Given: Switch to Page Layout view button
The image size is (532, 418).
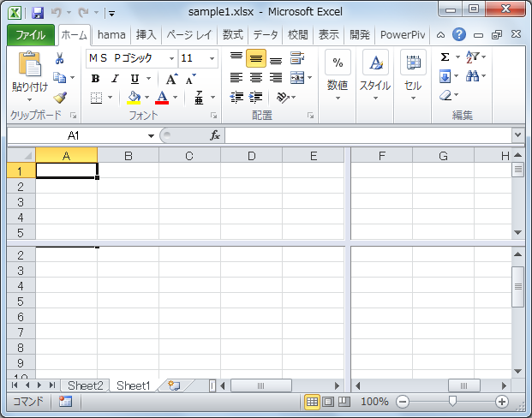Looking at the screenshot, I should coord(328,402).
